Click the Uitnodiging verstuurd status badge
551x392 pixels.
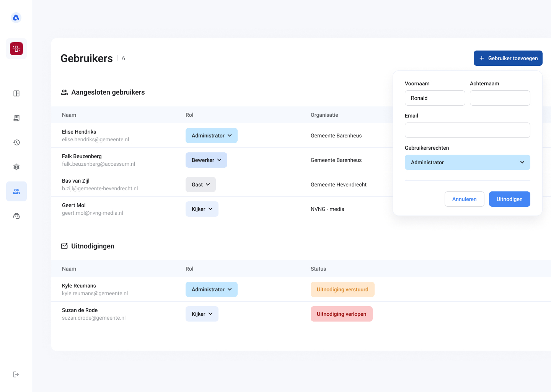click(x=342, y=289)
